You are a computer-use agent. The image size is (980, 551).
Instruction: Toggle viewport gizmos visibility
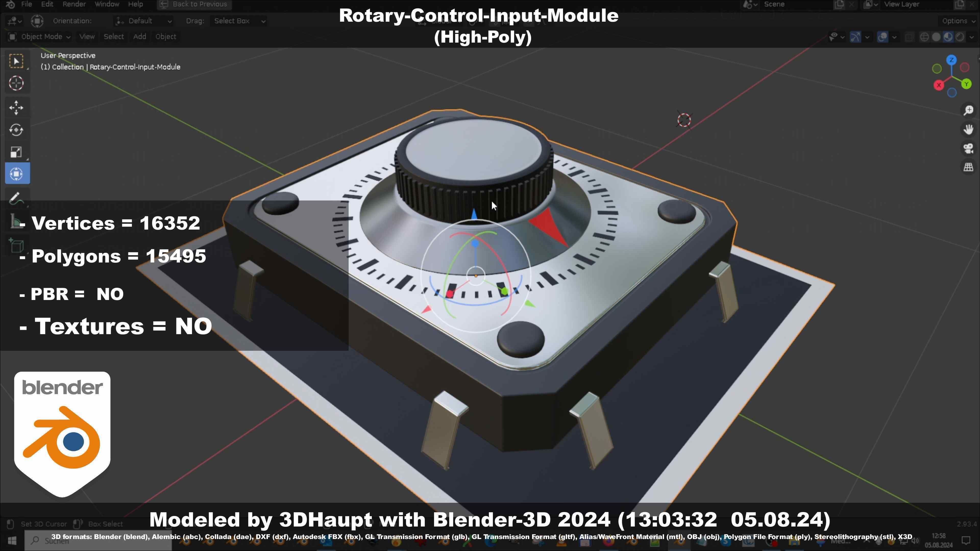point(855,37)
